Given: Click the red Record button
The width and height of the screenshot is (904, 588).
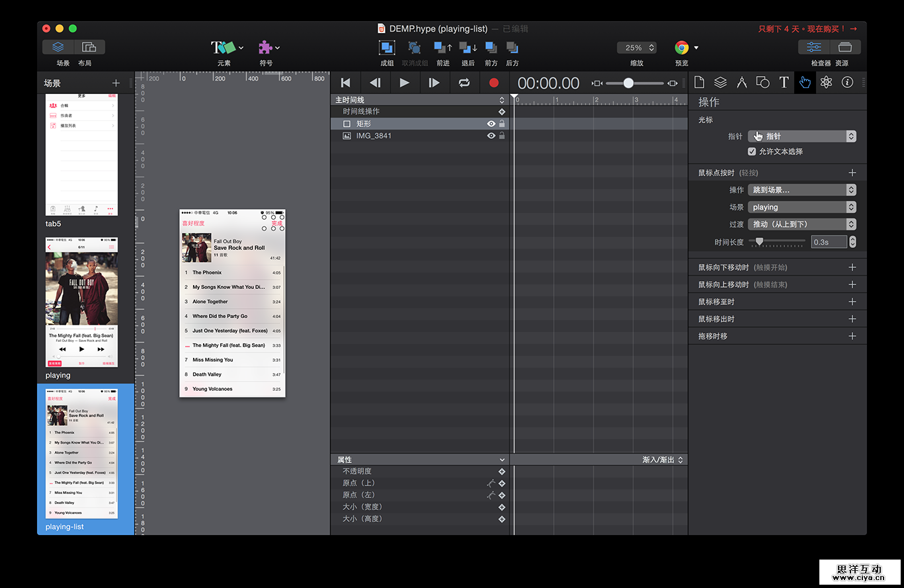Looking at the screenshot, I should pos(493,83).
